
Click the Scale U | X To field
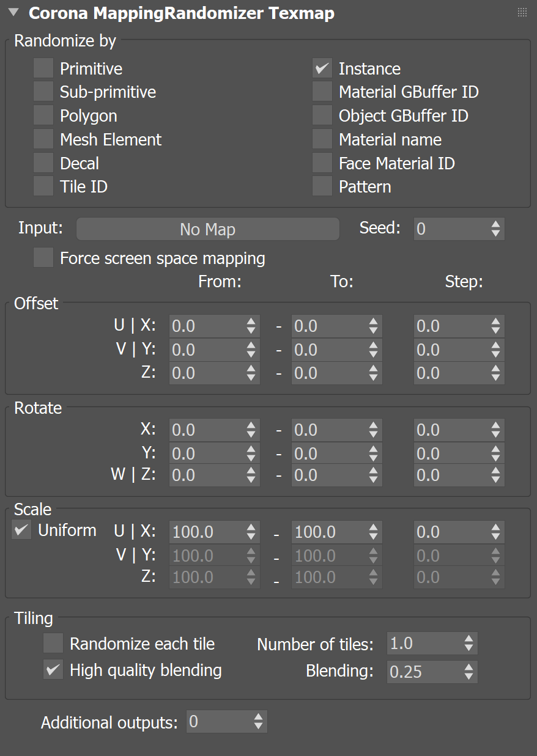329,532
